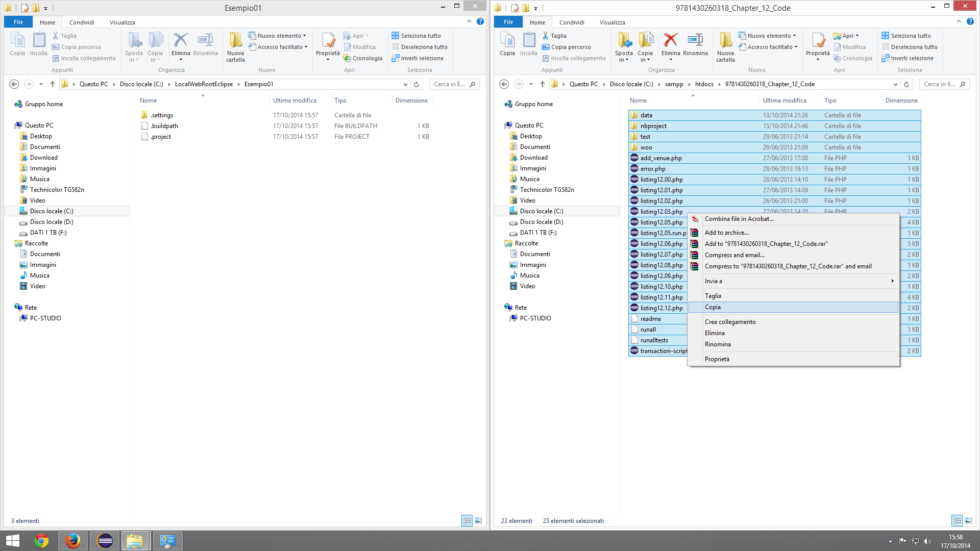Expand the left address bar history dropdown

405,84
